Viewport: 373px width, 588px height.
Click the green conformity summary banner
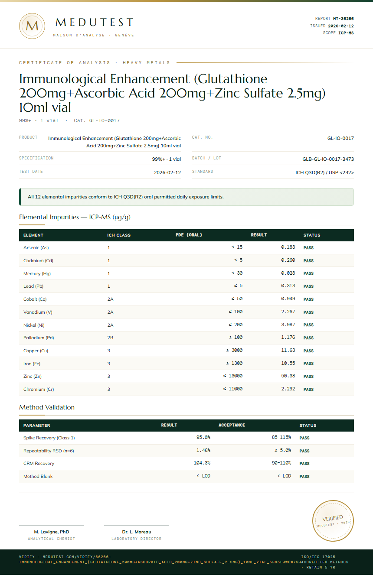pyautogui.click(x=186, y=197)
